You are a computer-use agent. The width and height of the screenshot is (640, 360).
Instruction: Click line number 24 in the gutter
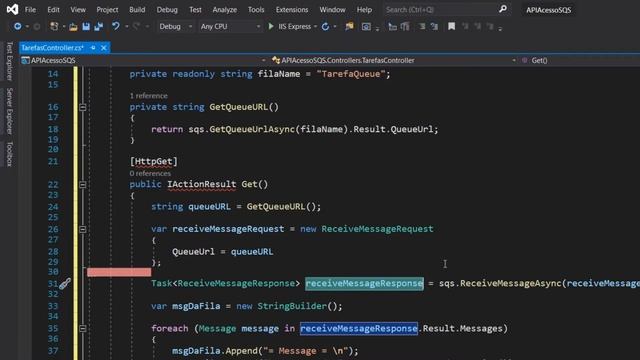[x=53, y=207]
